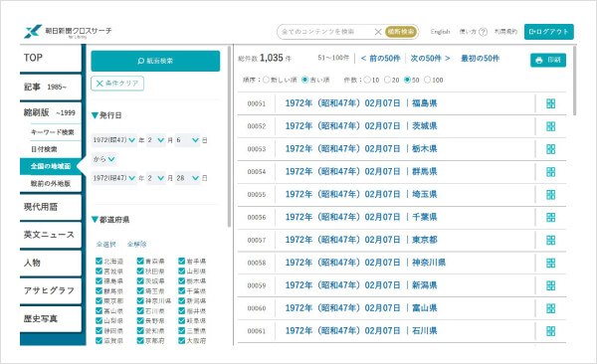The image size is (597, 364).
Task: Click 条件クリア to reset conditions
Action: [117, 84]
